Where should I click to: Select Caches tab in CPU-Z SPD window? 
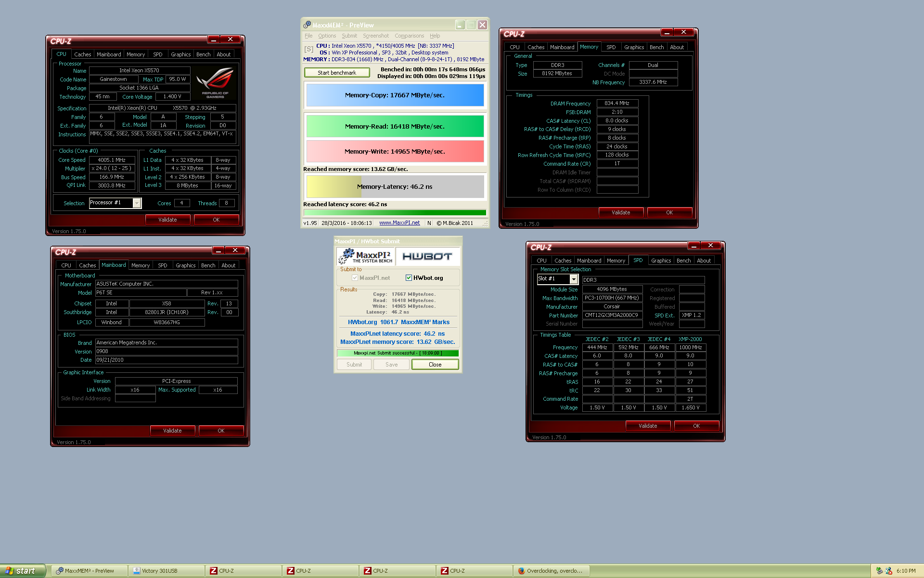(x=563, y=261)
